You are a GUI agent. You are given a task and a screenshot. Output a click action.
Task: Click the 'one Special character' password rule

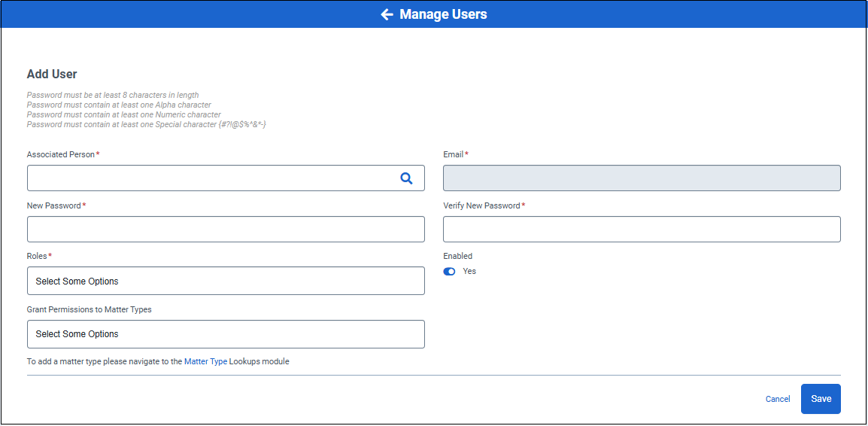click(147, 125)
